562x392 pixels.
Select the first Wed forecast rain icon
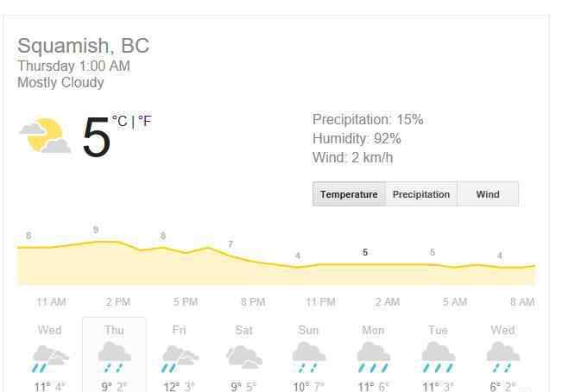point(50,358)
